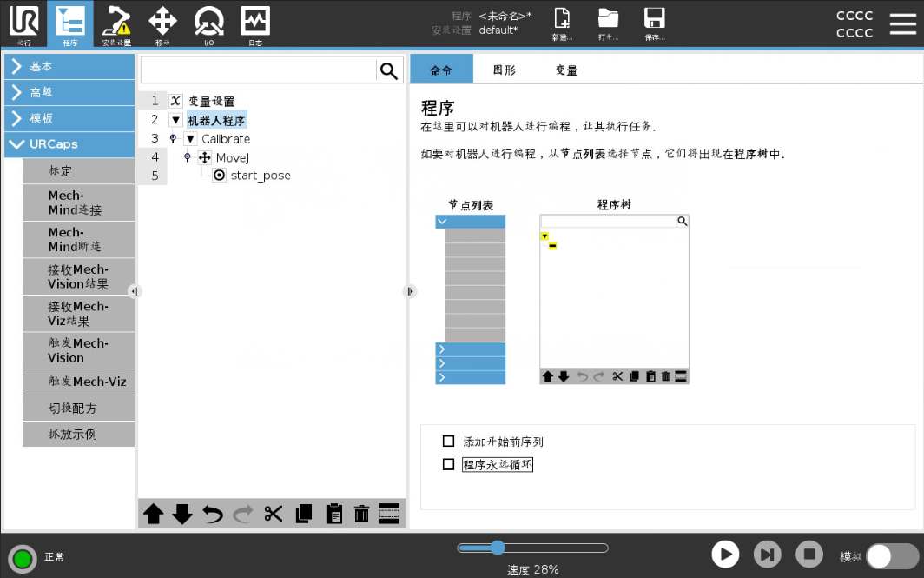Image resolution: width=924 pixels, height=578 pixels.
Task: Collapse the left node panel handle
Action: pyautogui.click(x=135, y=291)
